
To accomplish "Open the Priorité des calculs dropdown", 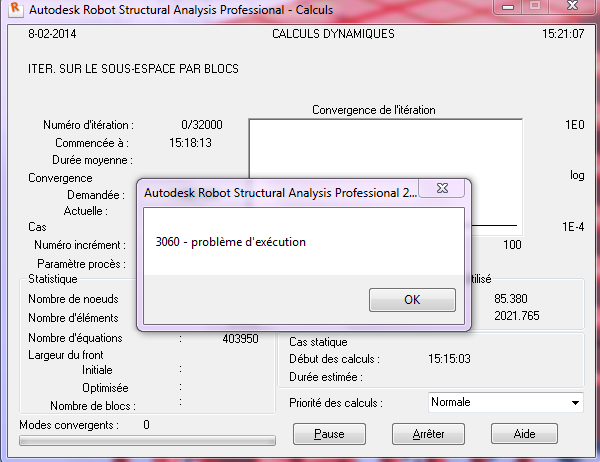I will [x=506, y=402].
